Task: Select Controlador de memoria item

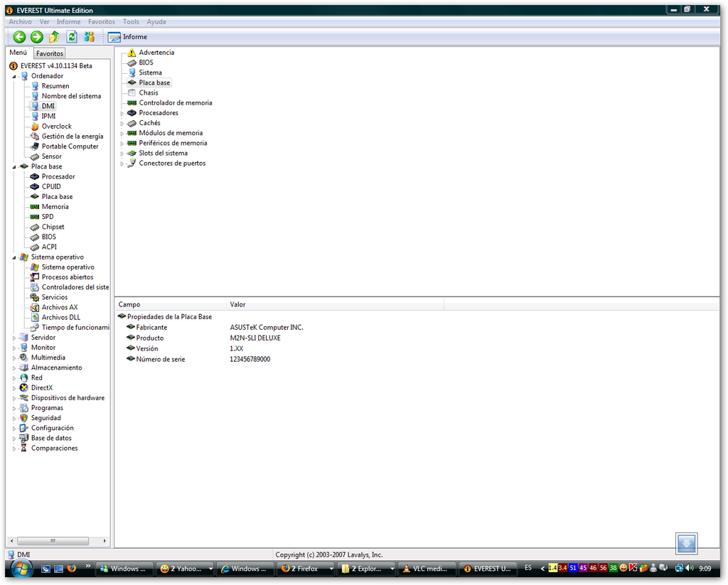Action: (176, 103)
